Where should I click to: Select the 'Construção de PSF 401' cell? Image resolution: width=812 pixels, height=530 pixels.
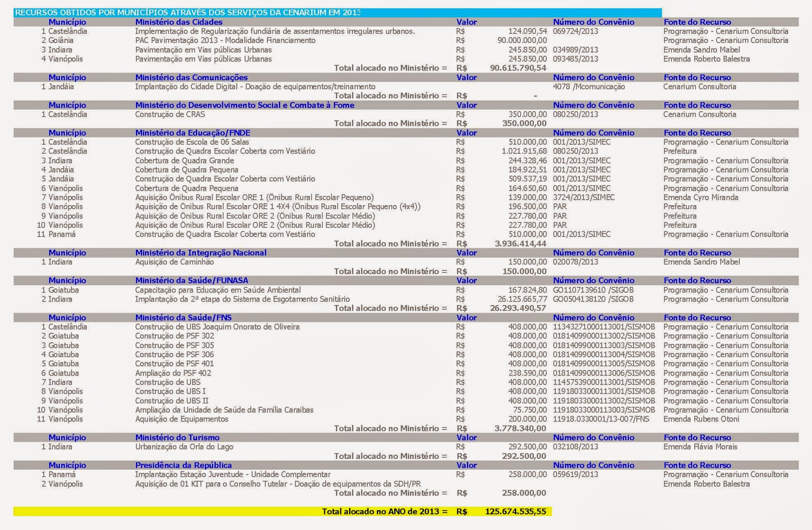[x=175, y=363]
